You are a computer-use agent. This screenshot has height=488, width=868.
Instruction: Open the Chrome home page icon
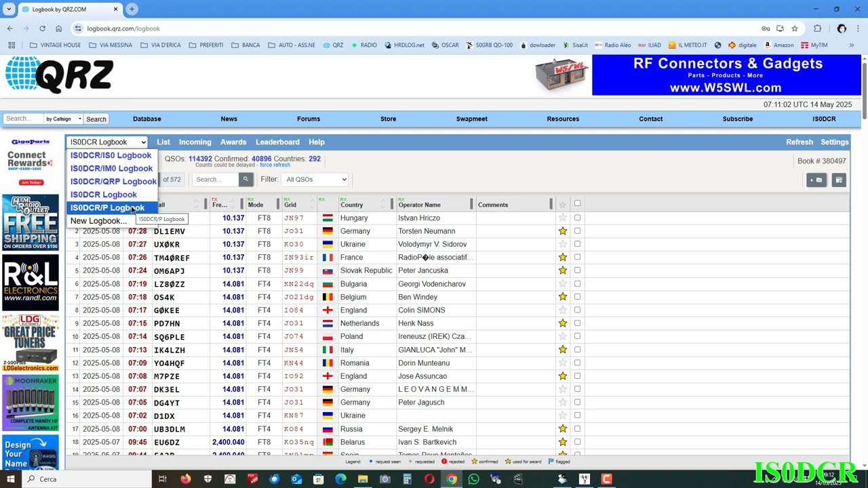pos(58,28)
